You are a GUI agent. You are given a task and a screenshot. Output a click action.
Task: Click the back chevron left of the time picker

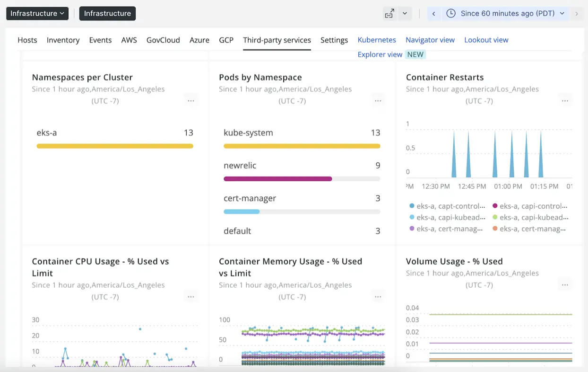(x=434, y=13)
